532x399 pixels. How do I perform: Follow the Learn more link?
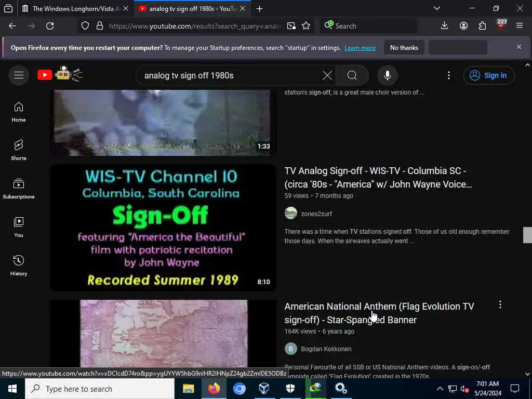(x=360, y=48)
